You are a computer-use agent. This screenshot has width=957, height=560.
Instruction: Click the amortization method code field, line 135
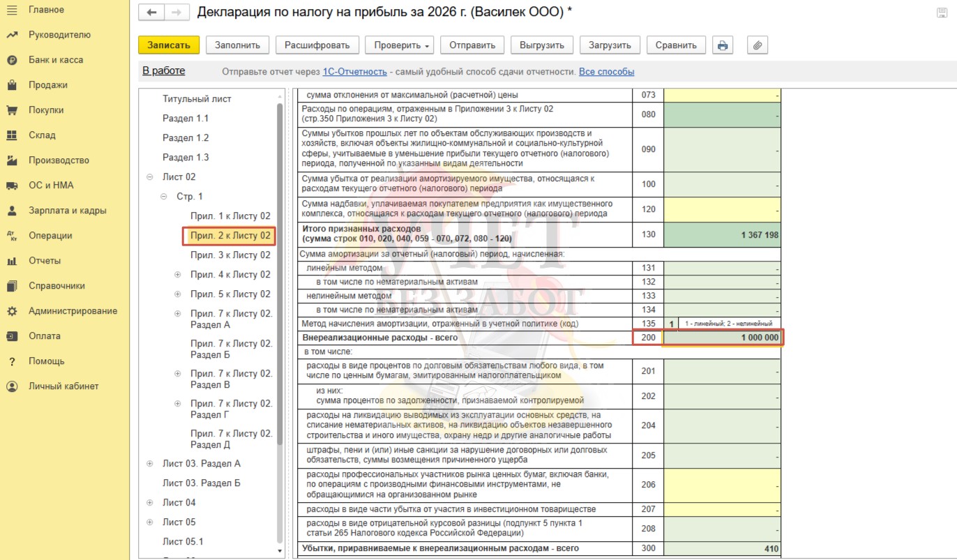(x=671, y=324)
